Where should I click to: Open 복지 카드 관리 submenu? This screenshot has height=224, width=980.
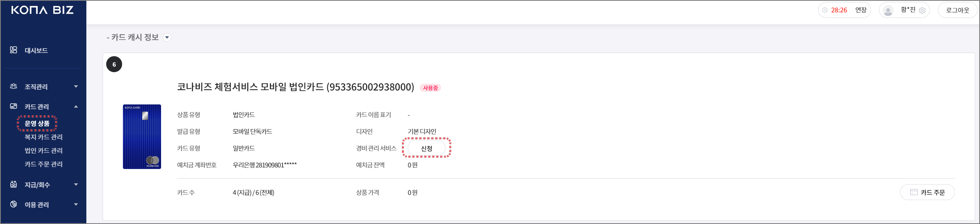[x=44, y=137]
